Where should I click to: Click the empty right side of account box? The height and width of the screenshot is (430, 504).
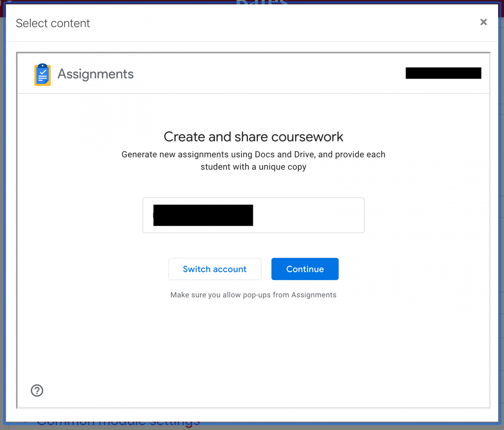point(308,215)
